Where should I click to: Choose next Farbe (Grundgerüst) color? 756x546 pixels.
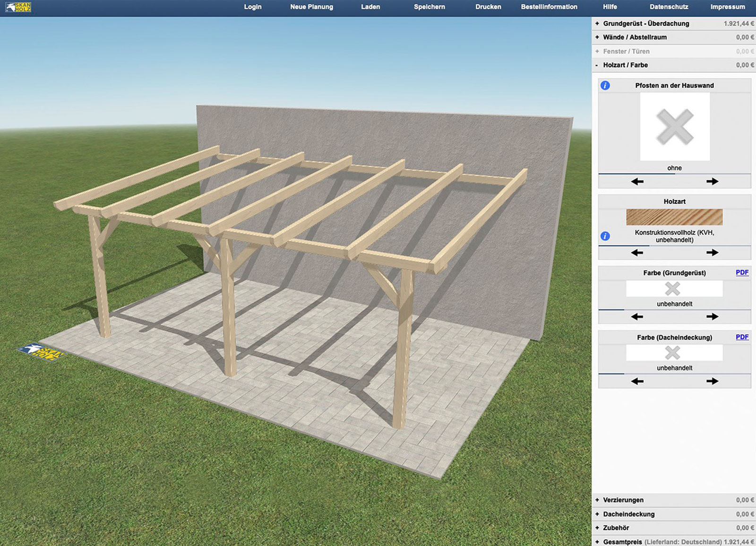(712, 317)
